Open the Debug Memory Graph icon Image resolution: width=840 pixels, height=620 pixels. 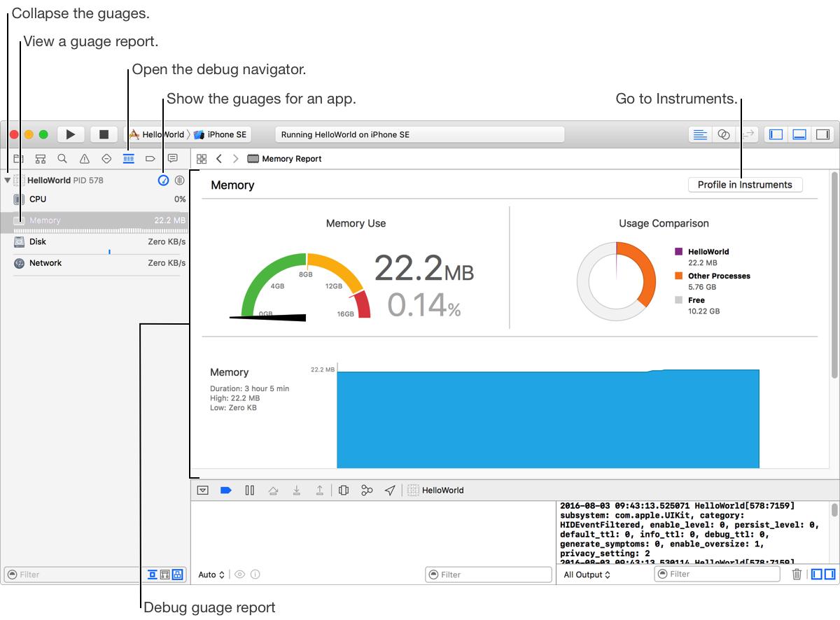pyautogui.click(x=366, y=491)
